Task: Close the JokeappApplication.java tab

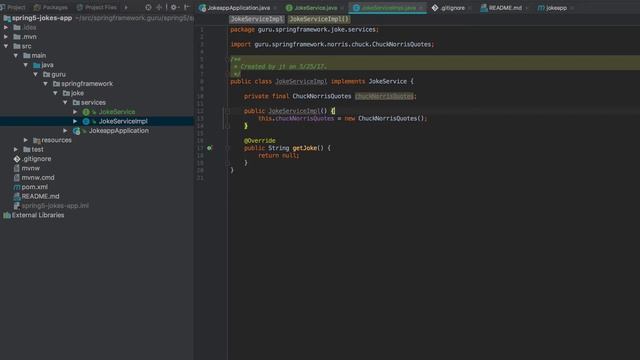Action: point(275,8)
